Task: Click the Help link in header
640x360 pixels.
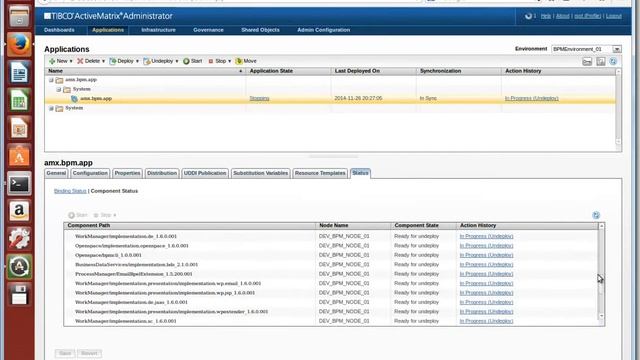Action: (546, 16)
